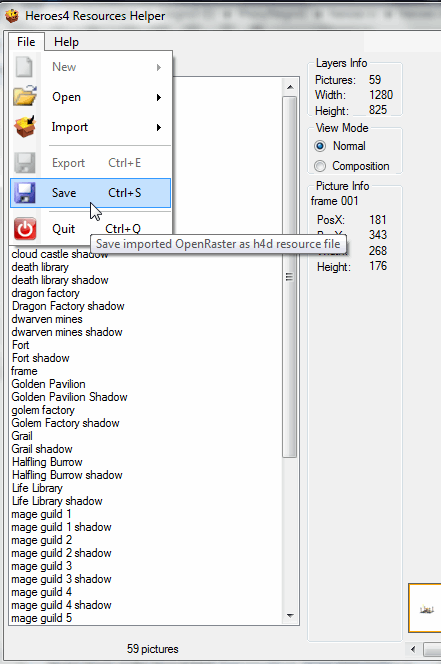Select 'dwarven mines shadow' in the list

67,332
